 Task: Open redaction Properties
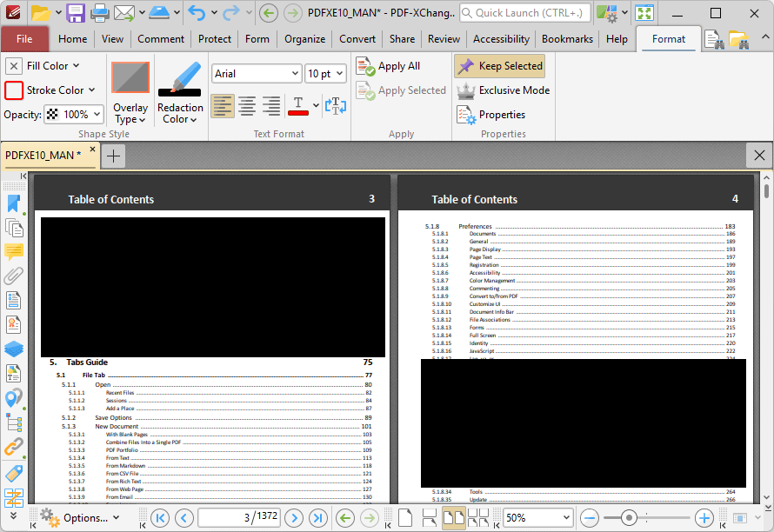(491, 115)
